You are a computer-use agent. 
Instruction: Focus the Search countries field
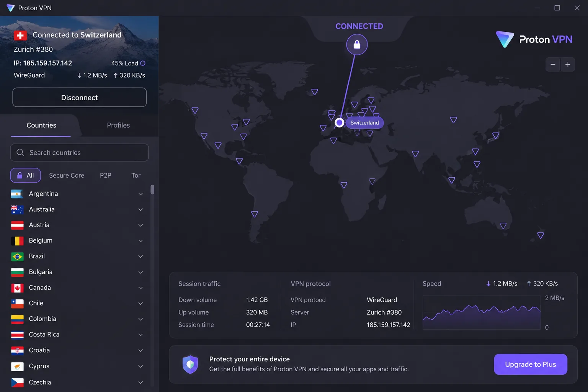click(x=79, y=152)
